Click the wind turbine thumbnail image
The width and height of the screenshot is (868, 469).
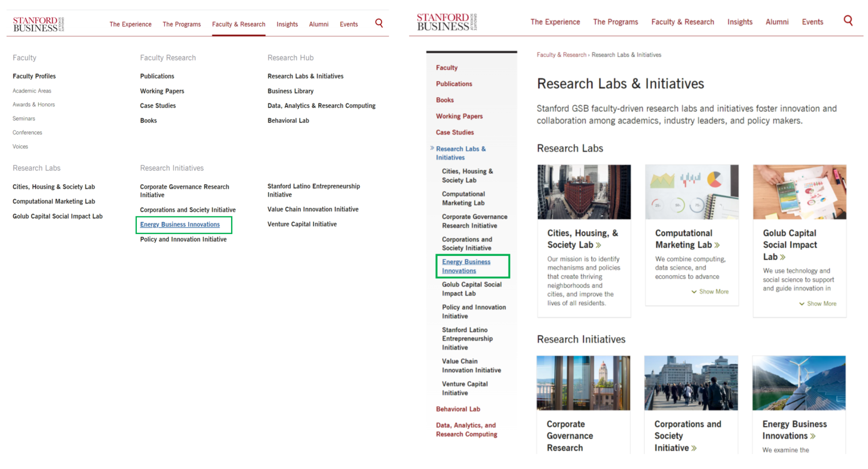click(799, 383)
